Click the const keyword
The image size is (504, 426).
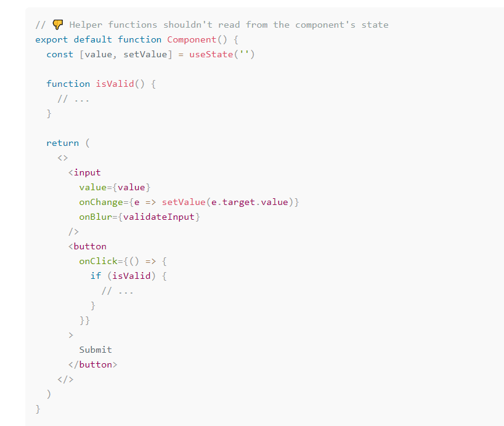[60, 54]
